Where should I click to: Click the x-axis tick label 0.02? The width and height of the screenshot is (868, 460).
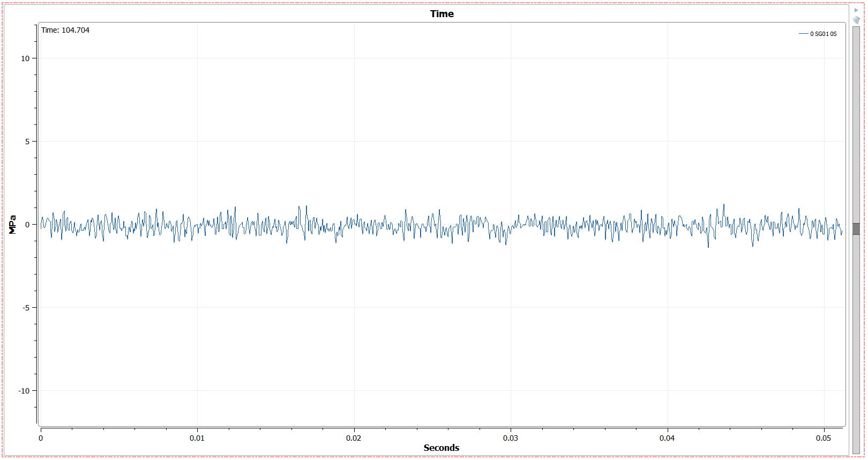point(354,438)
